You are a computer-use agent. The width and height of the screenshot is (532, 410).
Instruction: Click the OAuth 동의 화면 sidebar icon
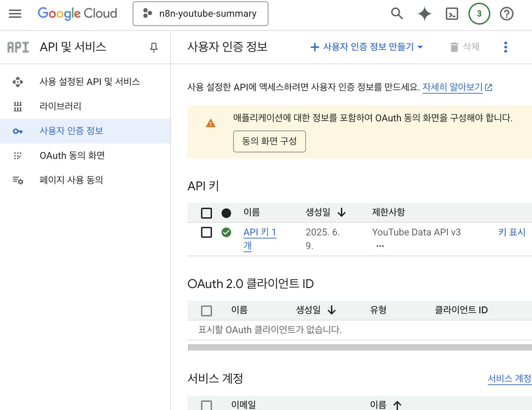[x=18, y=156]
